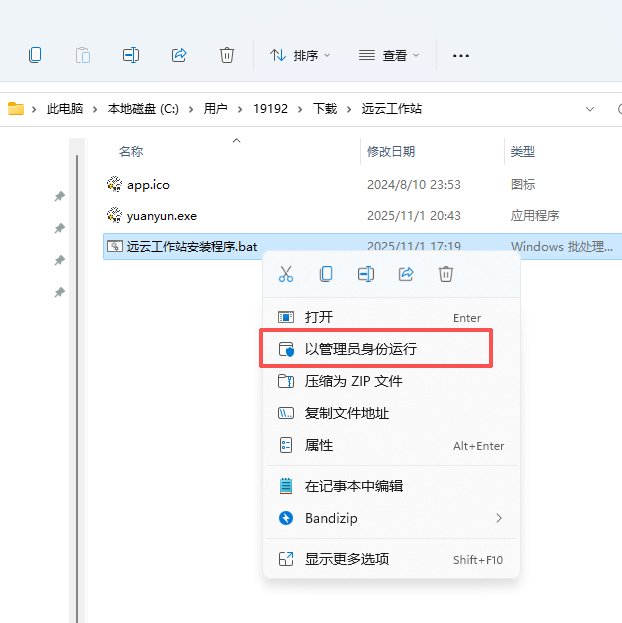Click the 应用程序 type cell
This screenshot has height=623, width=622.
(x=535, y=216)
